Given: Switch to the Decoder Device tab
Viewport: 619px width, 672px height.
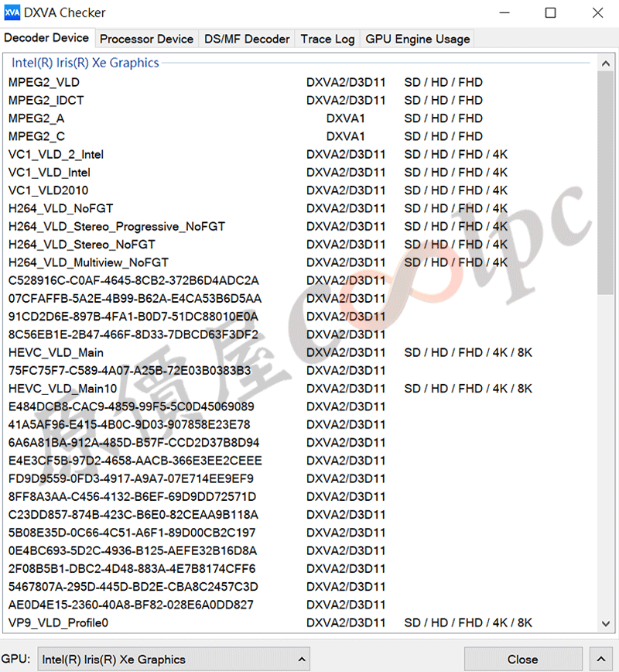Looking at the screenshot, I should (46, 38).
